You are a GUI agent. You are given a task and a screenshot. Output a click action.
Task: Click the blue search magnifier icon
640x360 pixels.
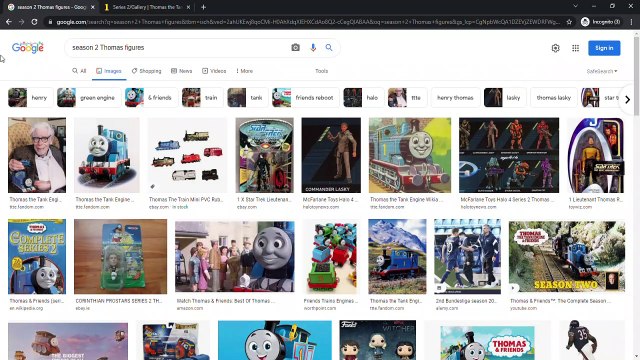tap(329, 48)
